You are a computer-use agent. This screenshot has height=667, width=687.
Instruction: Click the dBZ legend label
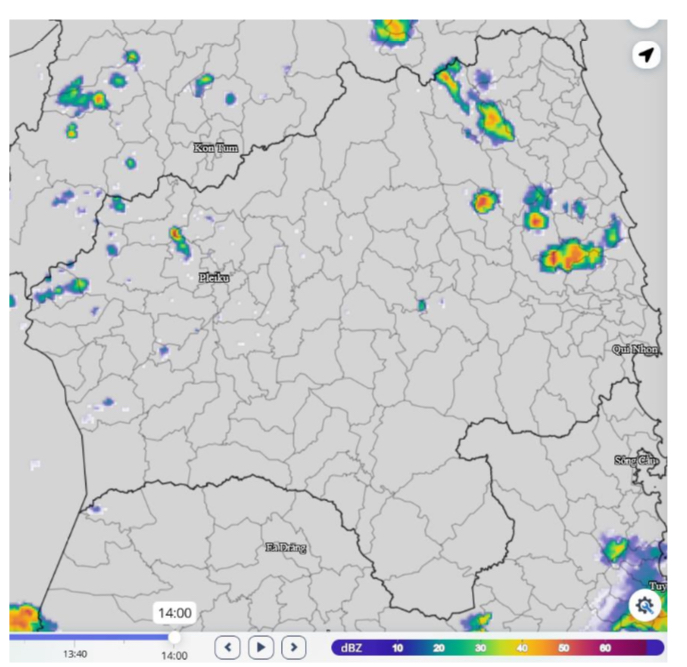point(353,648)
